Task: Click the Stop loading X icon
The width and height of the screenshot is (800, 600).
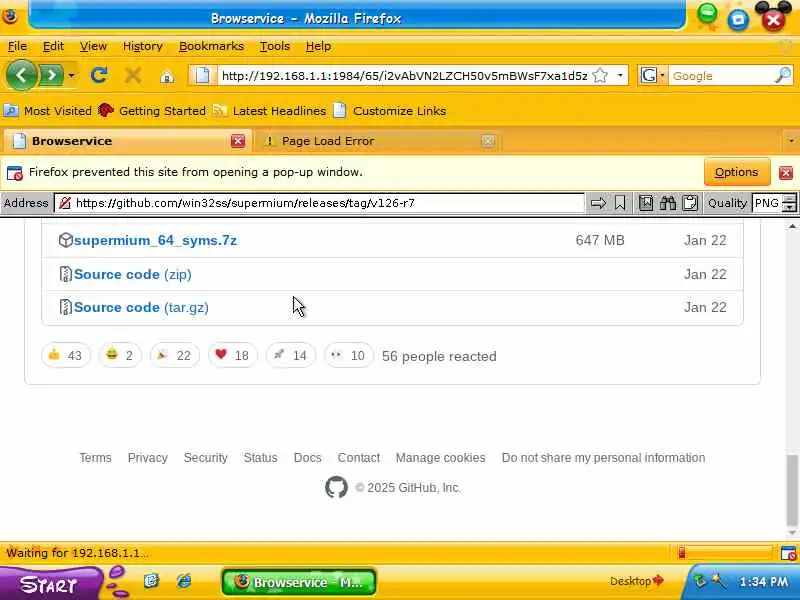Action: pos(133,76)
